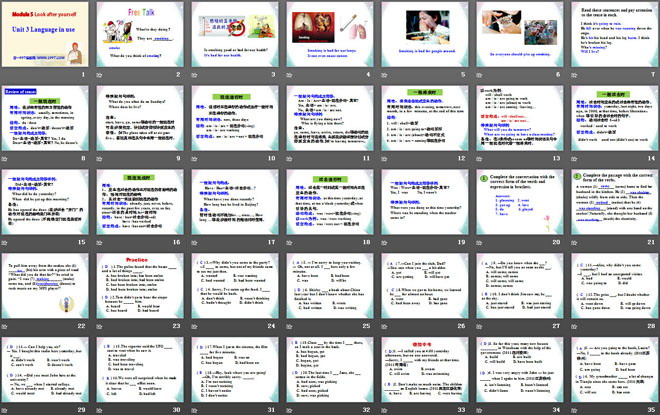Click the slide number 21 label

651,242
